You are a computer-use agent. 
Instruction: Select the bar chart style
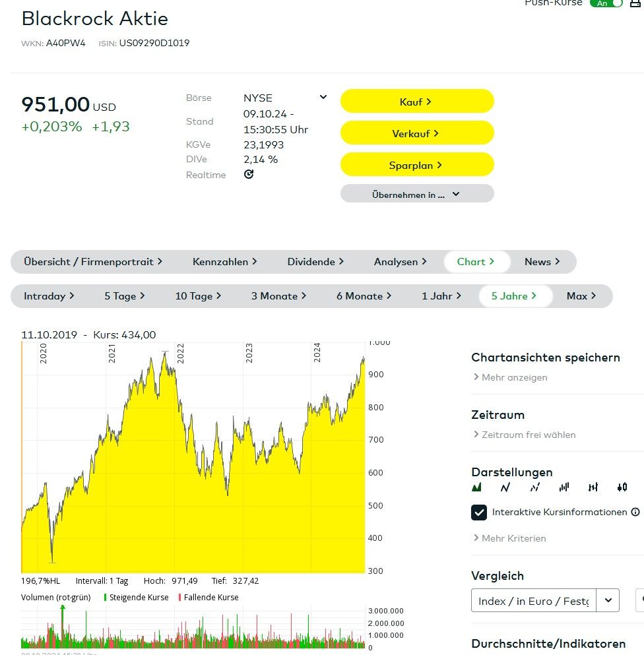(564, 487)
